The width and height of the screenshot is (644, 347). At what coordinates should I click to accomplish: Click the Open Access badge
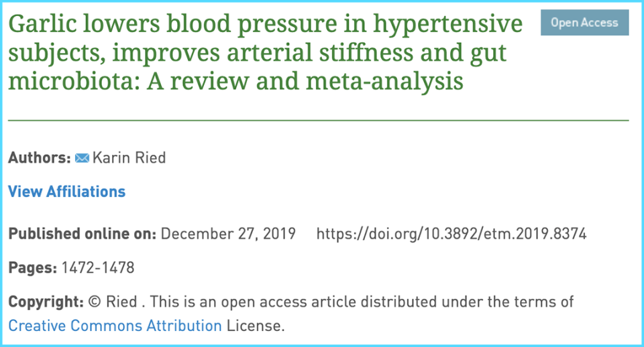584,23
